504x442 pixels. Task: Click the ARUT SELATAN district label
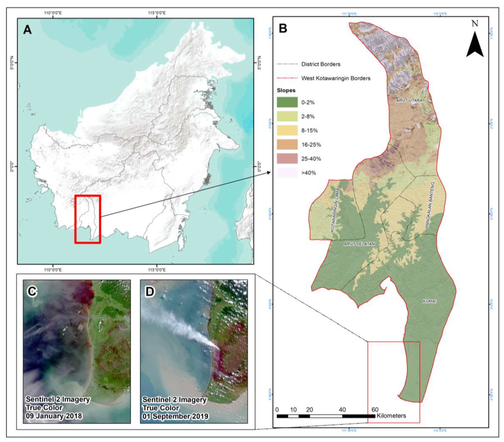pyautogui.click(x=359, y=244)
